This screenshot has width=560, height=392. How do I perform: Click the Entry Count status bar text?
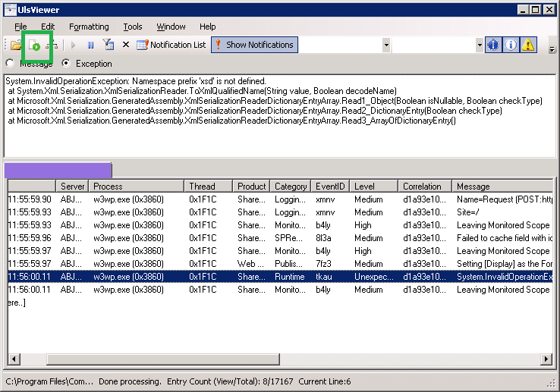click(230, 381)
